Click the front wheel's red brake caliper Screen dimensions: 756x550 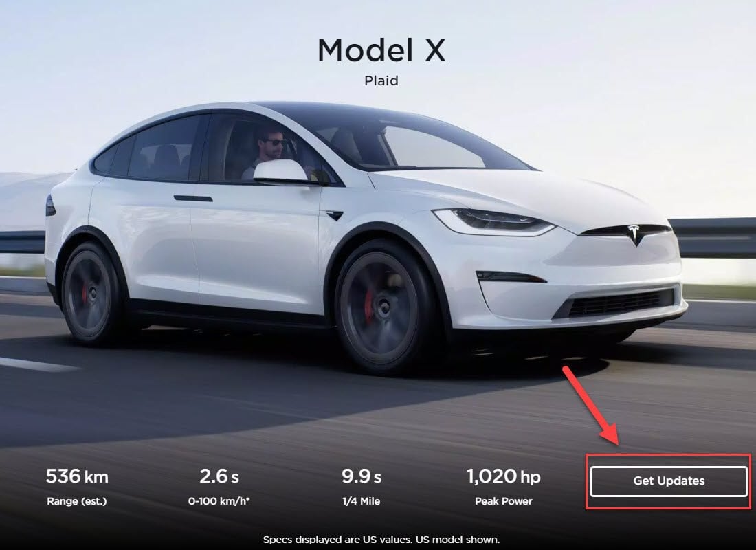tap(369, 305)
